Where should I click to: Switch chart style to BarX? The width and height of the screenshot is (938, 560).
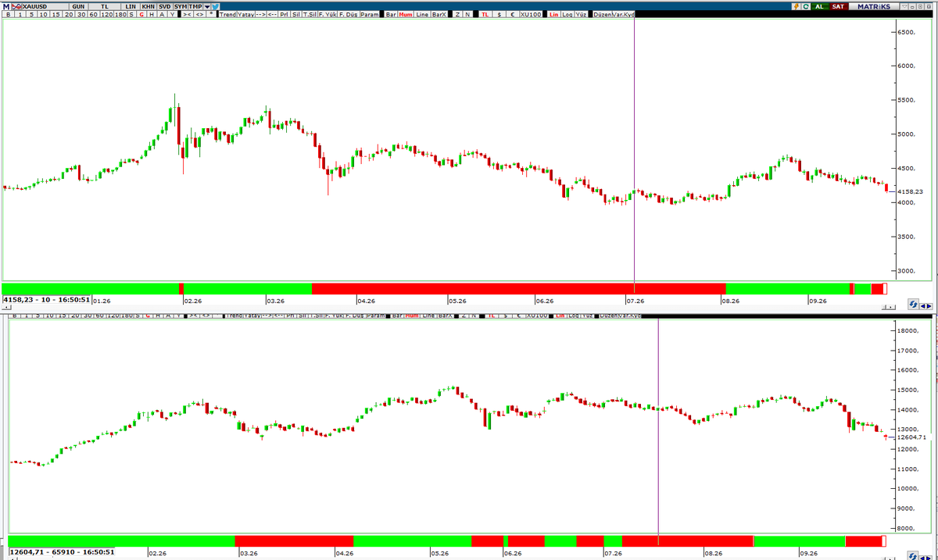(439, 15)
